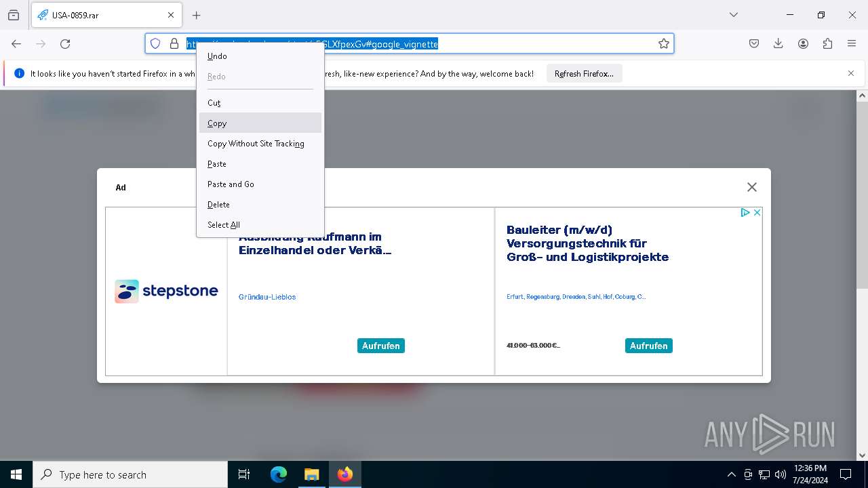Viewport: 868px width, 488px height.
Task: Click the 41.000–63.000€ salary text
Action: 533,346
